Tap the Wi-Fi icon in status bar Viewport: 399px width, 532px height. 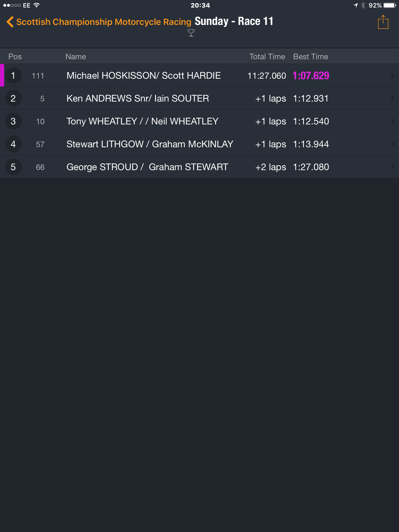point(37,5)
